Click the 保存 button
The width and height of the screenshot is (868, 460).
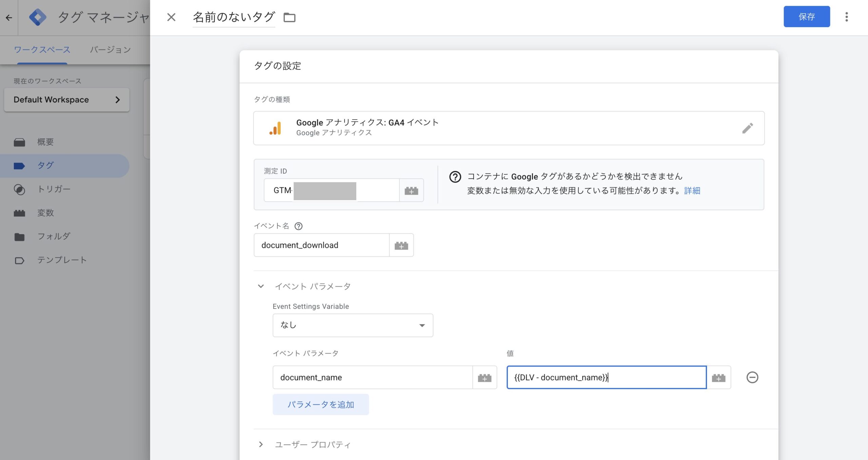pos(806,17)
